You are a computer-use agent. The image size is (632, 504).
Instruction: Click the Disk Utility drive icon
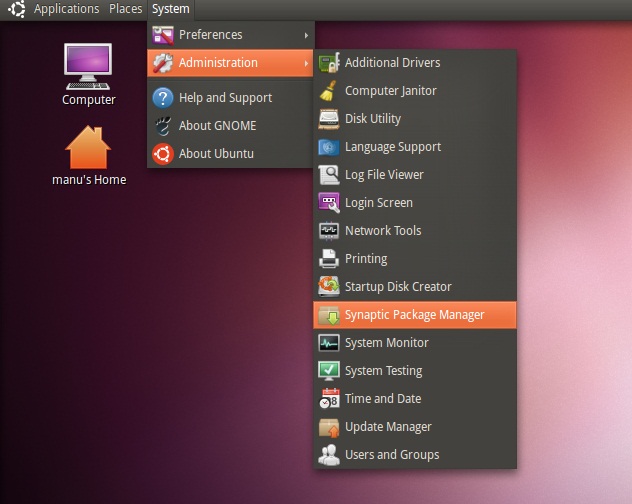point(329,119)
